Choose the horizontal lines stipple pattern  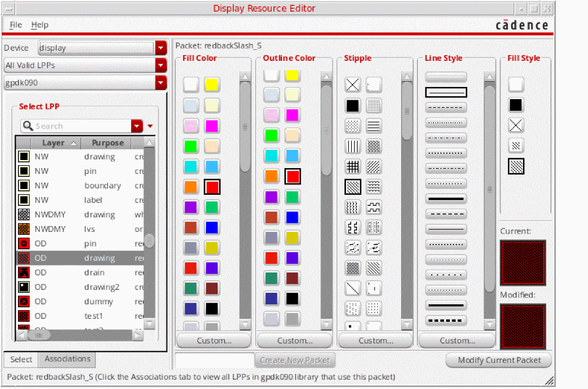373,126
